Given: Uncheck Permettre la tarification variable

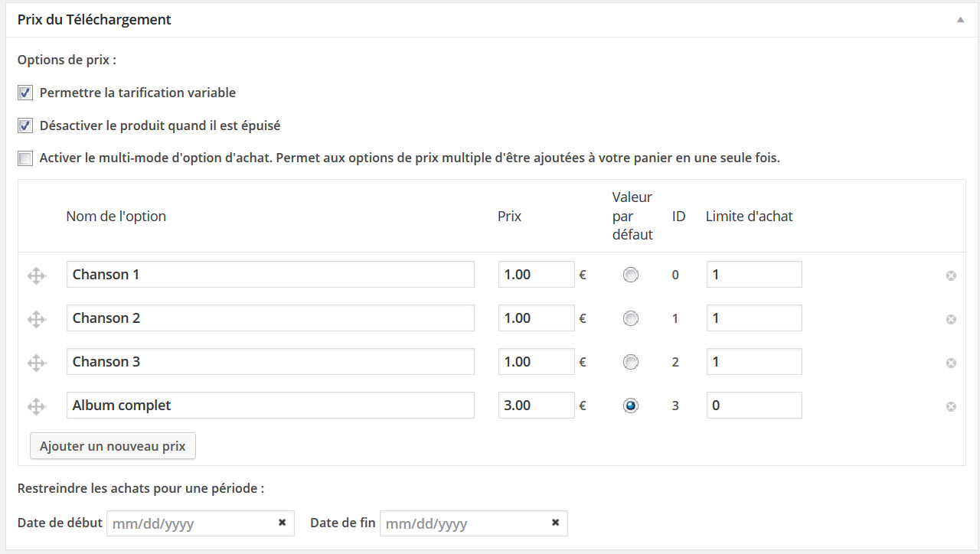Looking at the screenshot, I should [25, 93].
